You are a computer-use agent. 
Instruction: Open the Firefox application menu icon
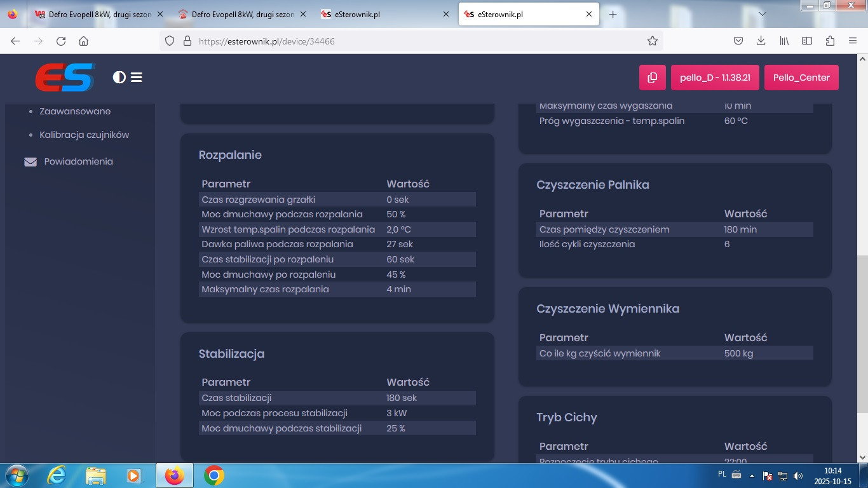[853, 41]
